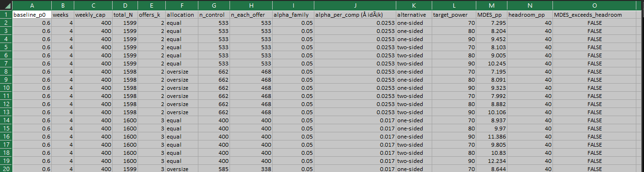
Task: Click the alternative header cell
Action: 414,15
